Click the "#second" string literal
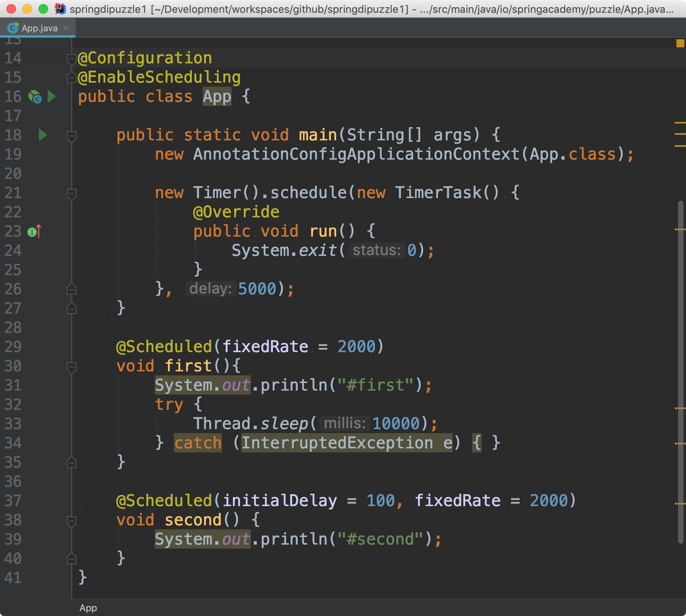 [380, 539]
